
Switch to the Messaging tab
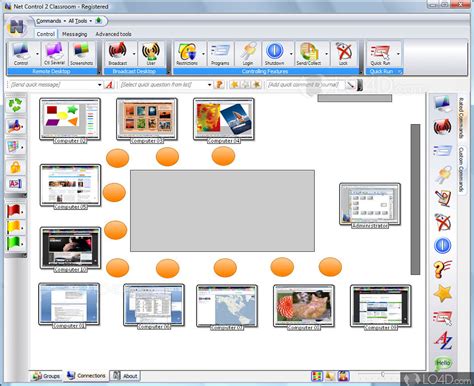click(74, 34)
